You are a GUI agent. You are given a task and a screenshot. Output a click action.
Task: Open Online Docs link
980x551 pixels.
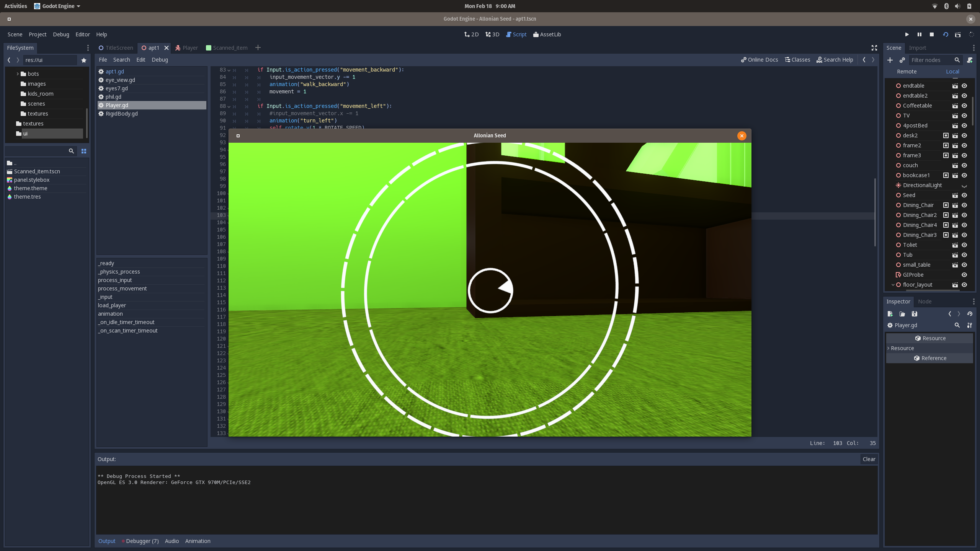pos(759,60)
